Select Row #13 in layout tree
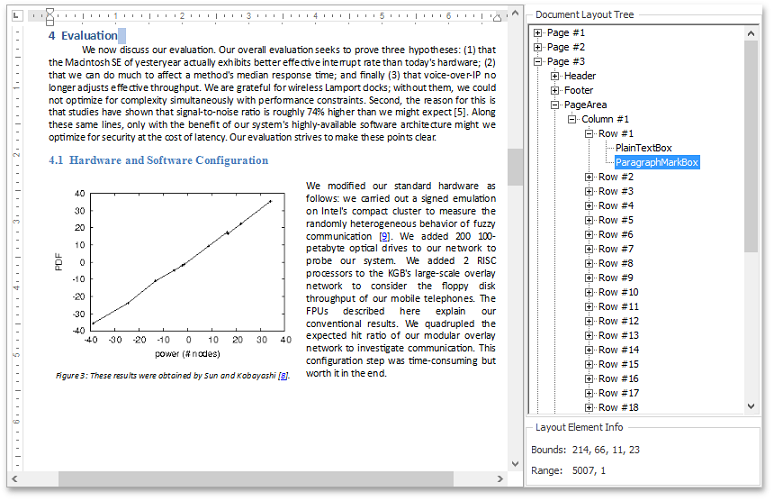 coord(619,336)
